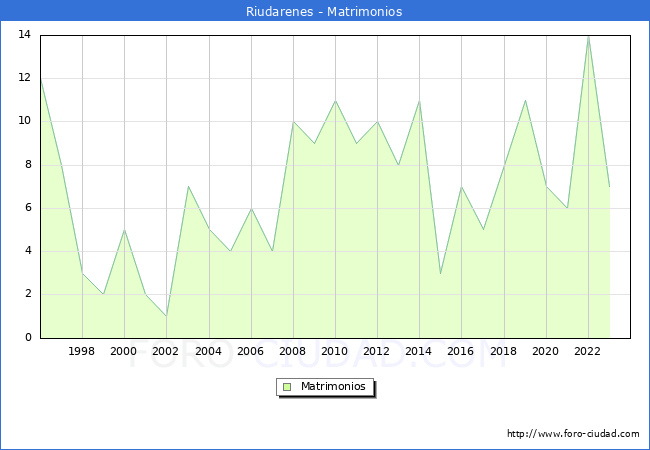Click the 2008 x-axis year label
The image size is (650, 450).
point(293,351)
